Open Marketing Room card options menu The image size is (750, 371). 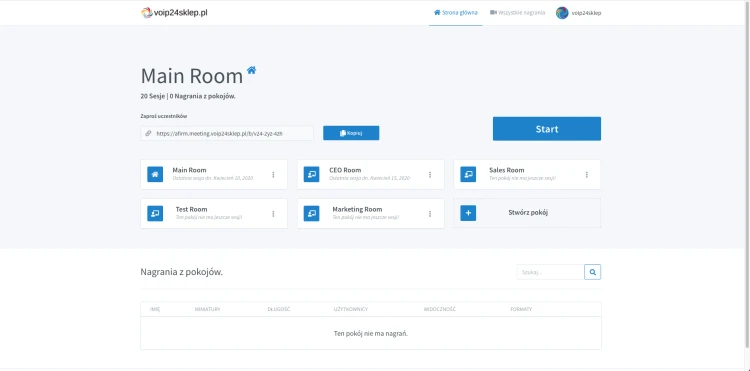coord(430,214)
